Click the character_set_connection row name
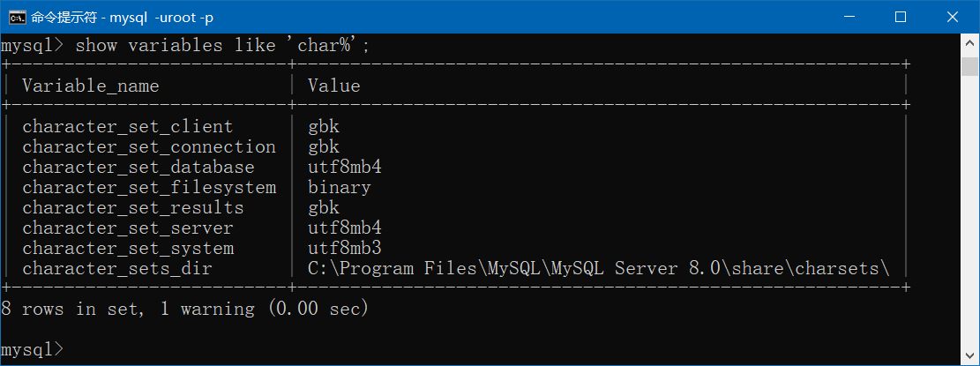Viewport: 980px width, 366px height. tap(149, 146)
